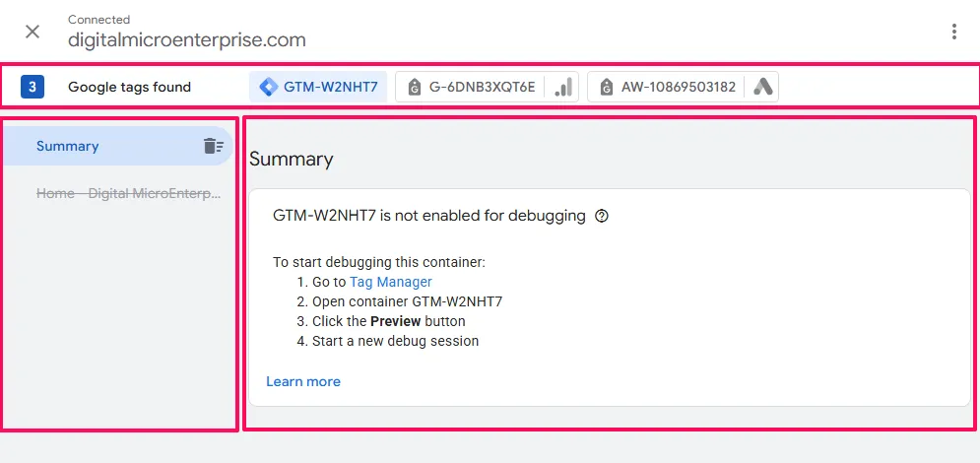Click the help question mark icon
The image size is (980, 463).
coord(602,216)
